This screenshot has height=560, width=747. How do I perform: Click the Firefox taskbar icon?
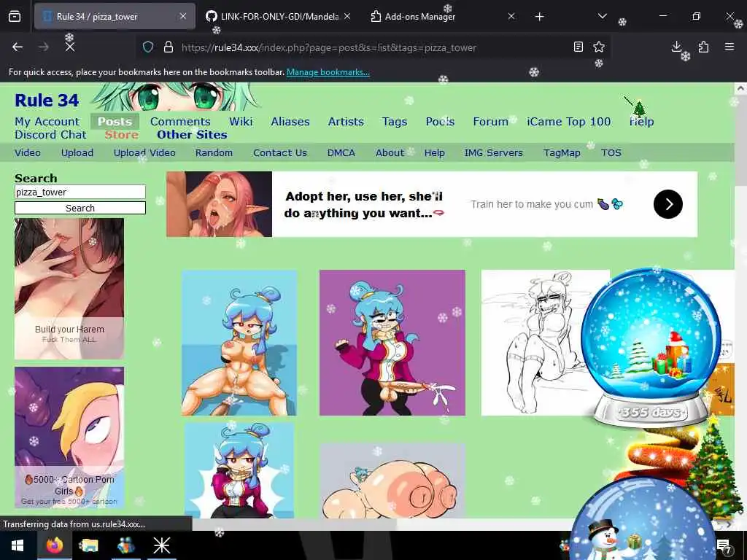click(x=55, y=545)
